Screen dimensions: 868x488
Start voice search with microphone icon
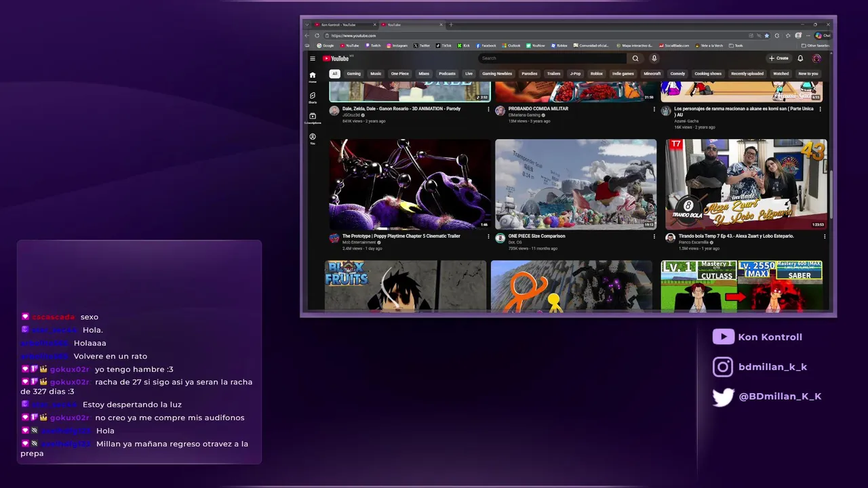[654, 58]
